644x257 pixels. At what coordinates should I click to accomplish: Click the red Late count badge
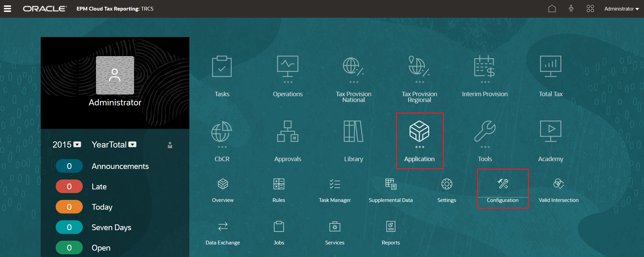69,187
